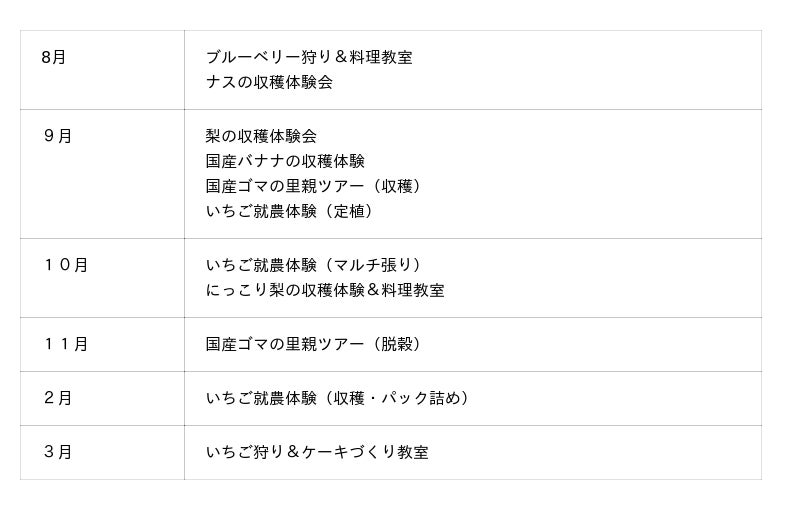Click いちご就農体験（マルチ張り） entry
Screen dimensions: 800x510
pos(316,265)
